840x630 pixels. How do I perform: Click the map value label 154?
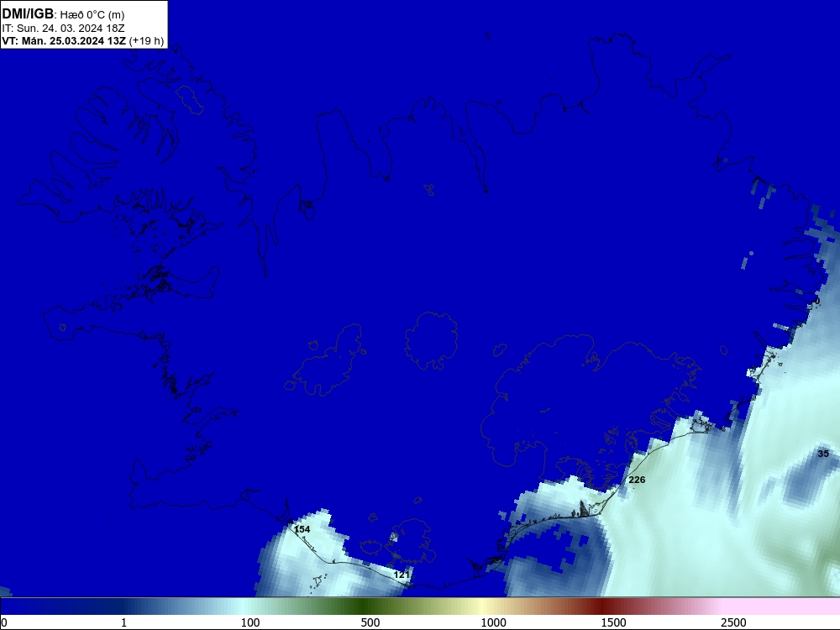point(302,529)
